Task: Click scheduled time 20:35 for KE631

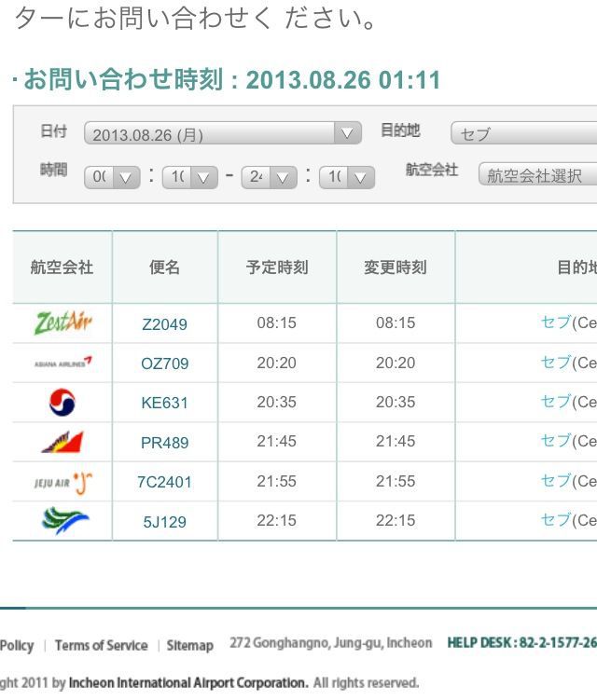Action: [x=277, y=402]
